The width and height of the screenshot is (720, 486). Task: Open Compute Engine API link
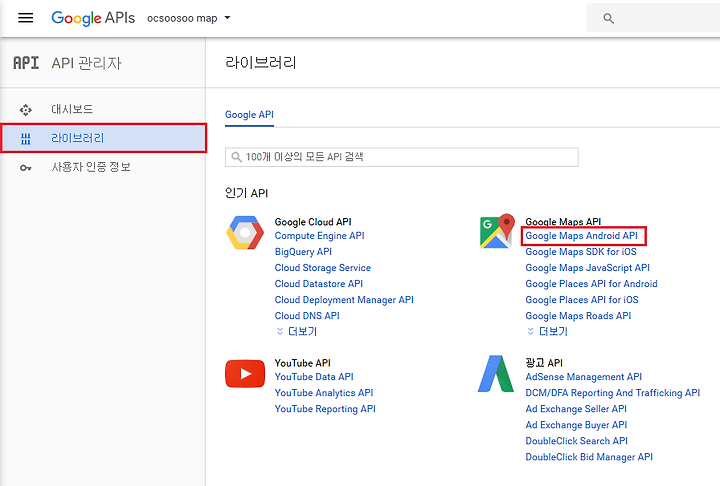click(x=320, y=236)
